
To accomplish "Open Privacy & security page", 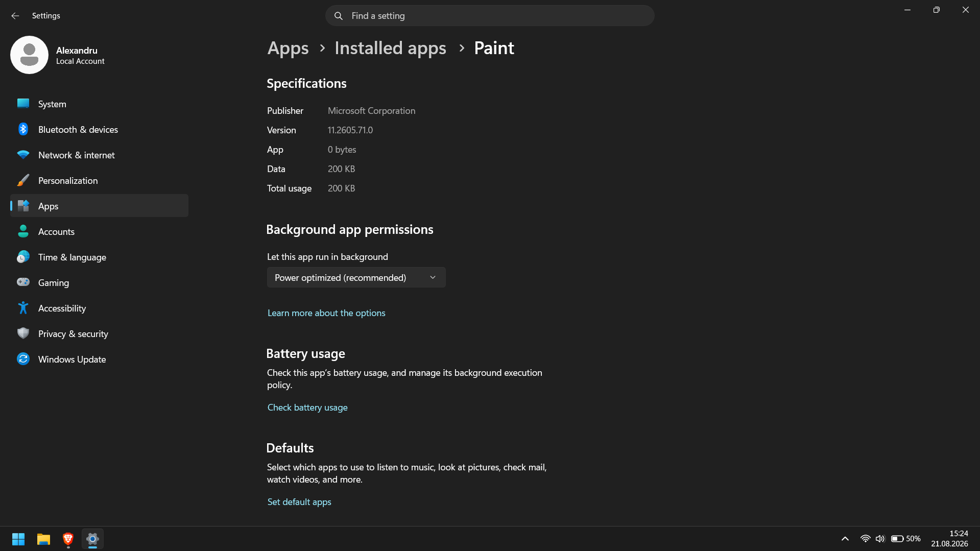I will 99,333.
